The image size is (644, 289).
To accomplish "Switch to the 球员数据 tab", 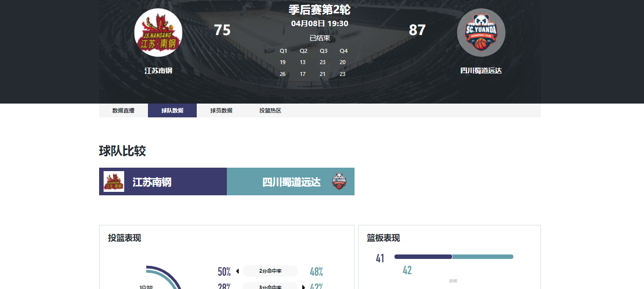I will click(x=221, y=110).
